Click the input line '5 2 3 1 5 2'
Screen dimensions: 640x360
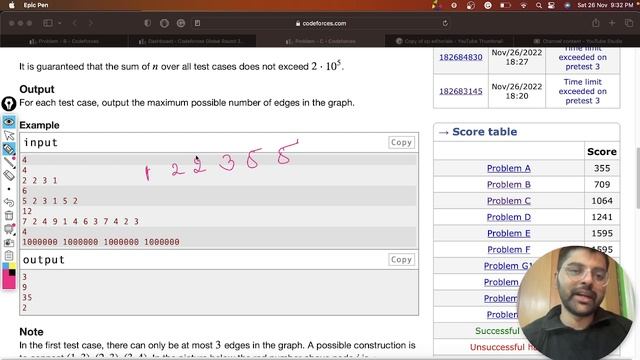pos(50,201)
